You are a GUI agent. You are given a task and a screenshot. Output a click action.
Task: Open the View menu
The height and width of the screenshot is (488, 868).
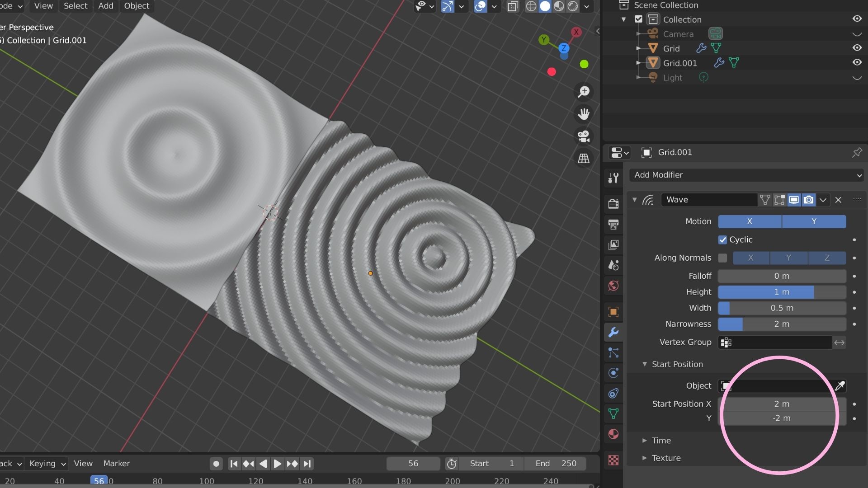43,6
